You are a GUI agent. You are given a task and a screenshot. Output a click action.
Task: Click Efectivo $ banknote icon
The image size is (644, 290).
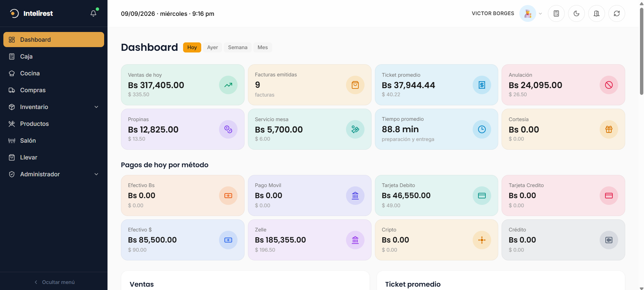pos(228,240)
